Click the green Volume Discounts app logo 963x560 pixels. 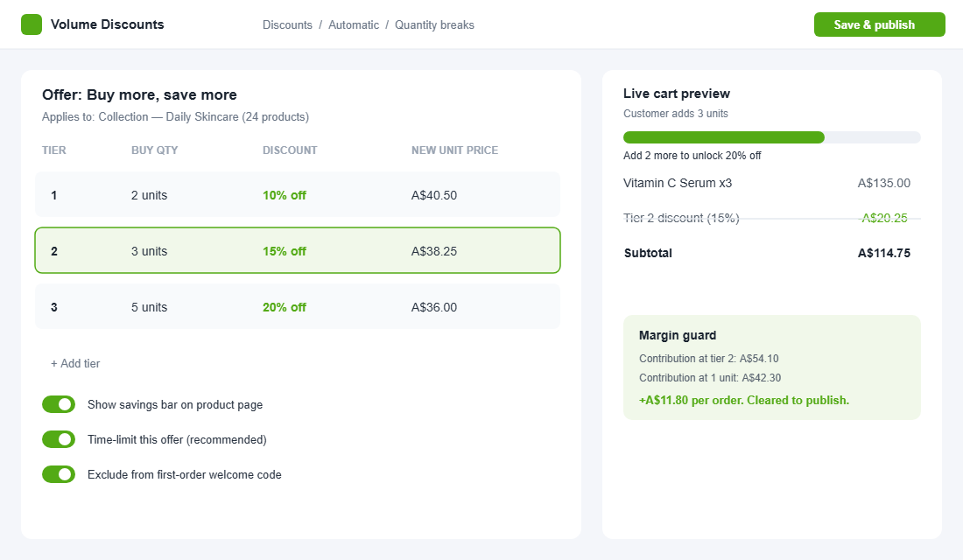(32, 24)
